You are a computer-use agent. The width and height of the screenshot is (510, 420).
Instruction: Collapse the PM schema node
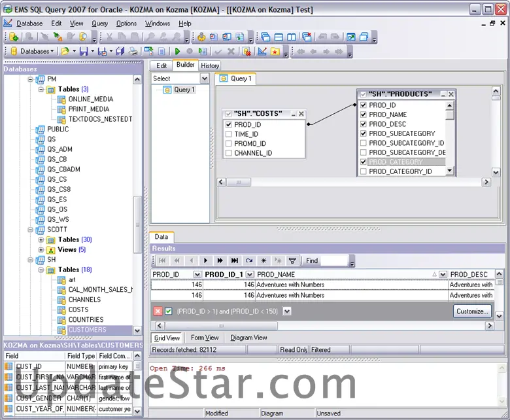[30, 79]
